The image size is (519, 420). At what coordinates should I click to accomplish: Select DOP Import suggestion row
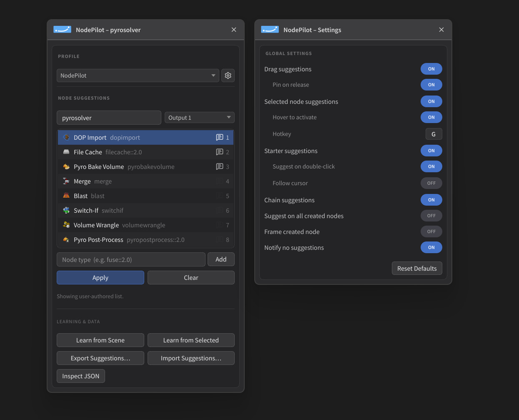tap(145, 137)
